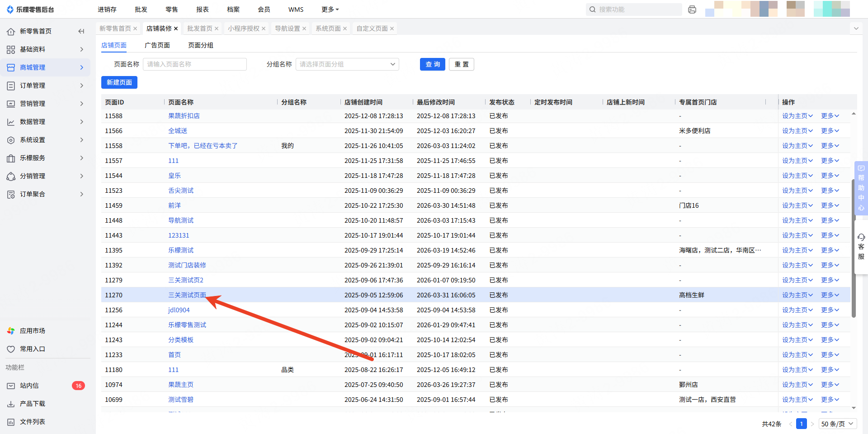This screenshot has height=434, width=868.
Task: Collapse sidebar using the fold arrow icon
Action: point(81,31)
